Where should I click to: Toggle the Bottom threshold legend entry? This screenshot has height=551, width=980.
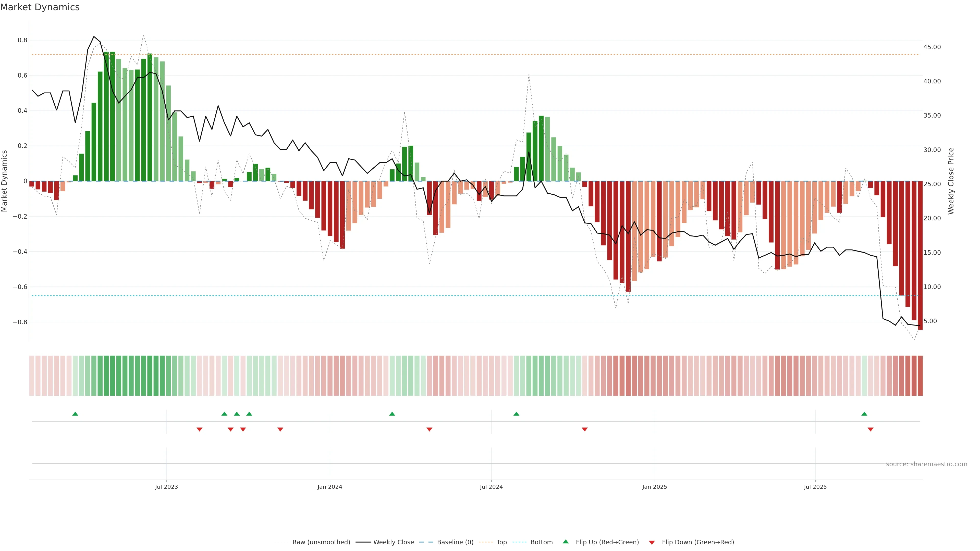click(541, 542)
